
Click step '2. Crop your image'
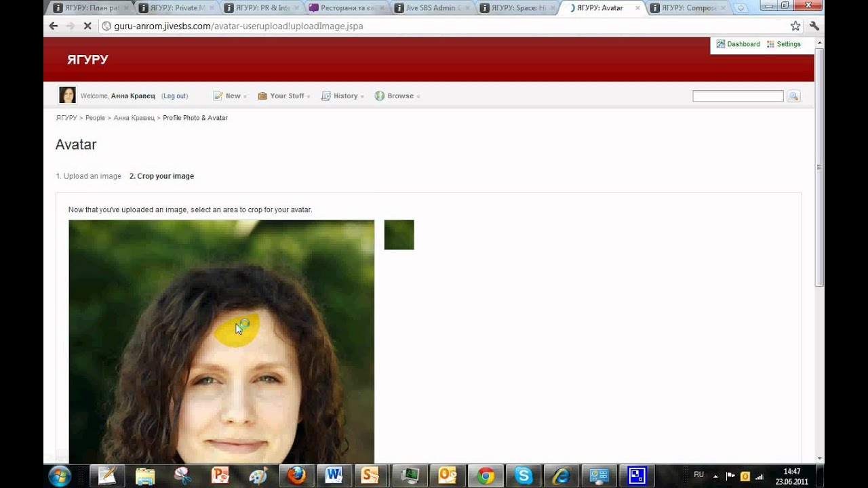161,176
